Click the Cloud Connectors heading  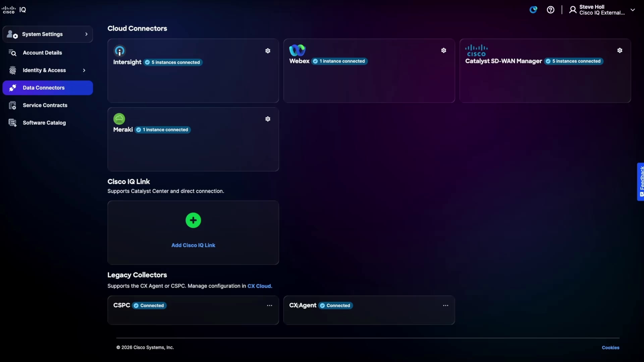(137, 28)
